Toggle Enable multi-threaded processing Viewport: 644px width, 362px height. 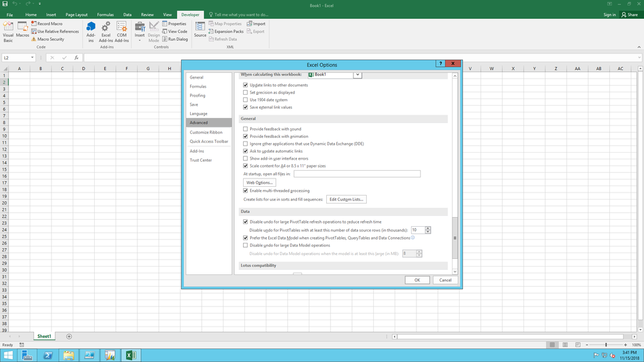click(246, 191)
